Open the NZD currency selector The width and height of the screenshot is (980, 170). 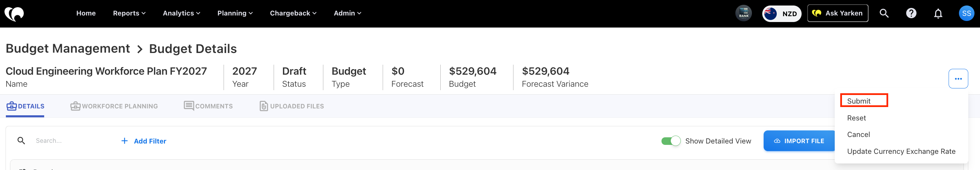tap(782, 13)
